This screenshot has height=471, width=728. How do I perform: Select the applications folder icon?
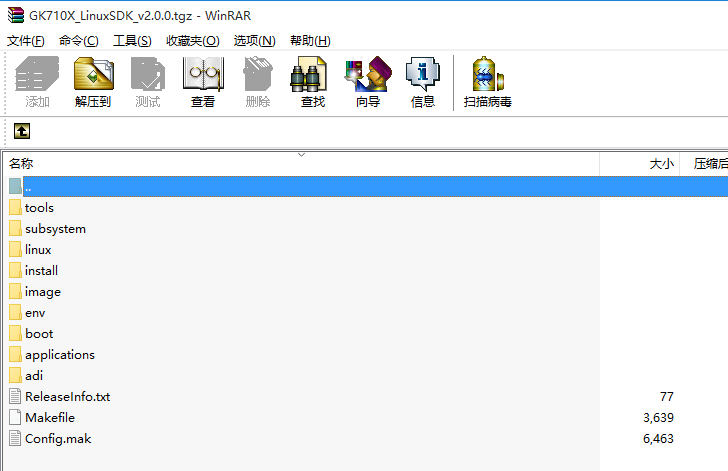click(15, 354)
